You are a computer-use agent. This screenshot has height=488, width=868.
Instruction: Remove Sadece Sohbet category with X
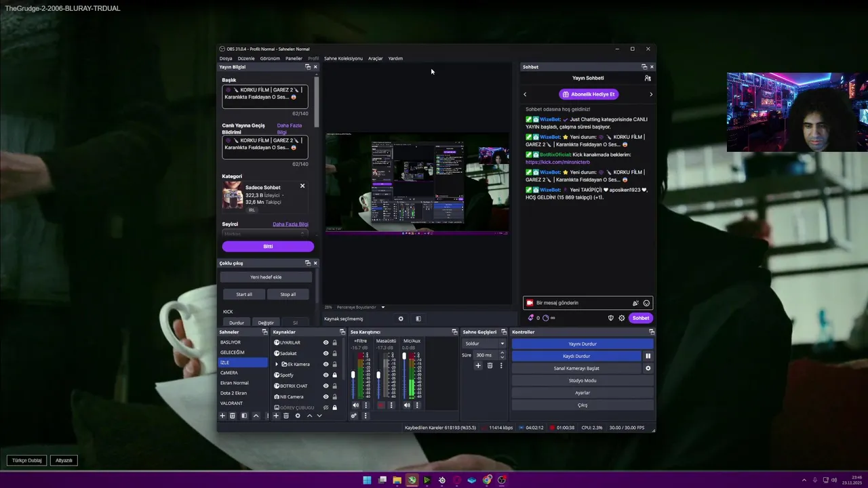(302, 186)
